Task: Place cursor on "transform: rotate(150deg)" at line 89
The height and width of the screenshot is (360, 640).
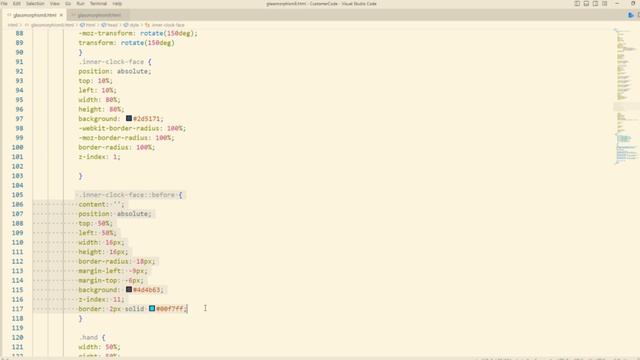Action: [x=127, y=42]
